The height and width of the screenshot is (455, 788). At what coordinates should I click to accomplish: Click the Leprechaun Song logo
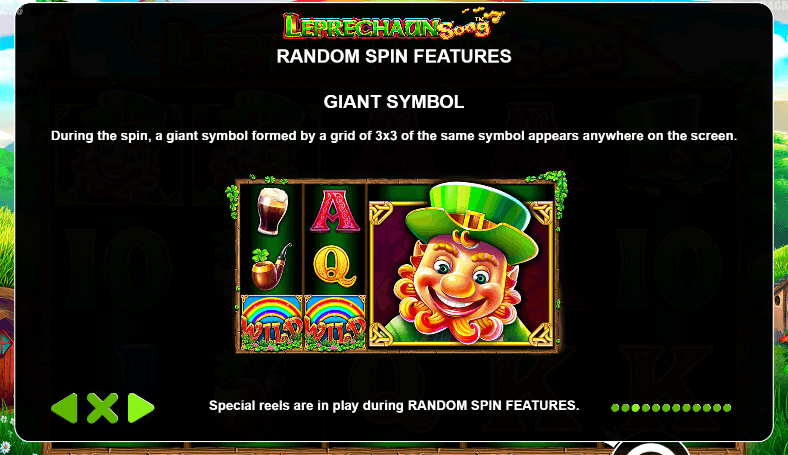pyautogui.click(x=393, y=24)
